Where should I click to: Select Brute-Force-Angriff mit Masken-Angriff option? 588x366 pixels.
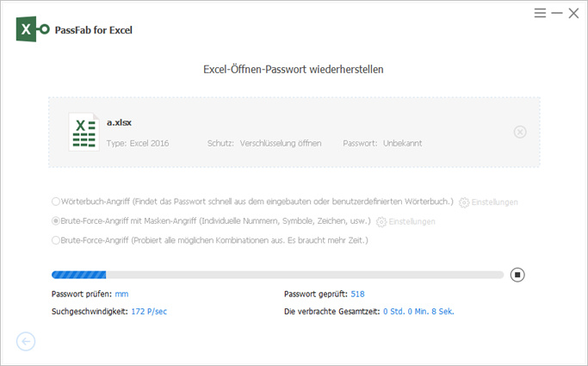tap(56, 221)
